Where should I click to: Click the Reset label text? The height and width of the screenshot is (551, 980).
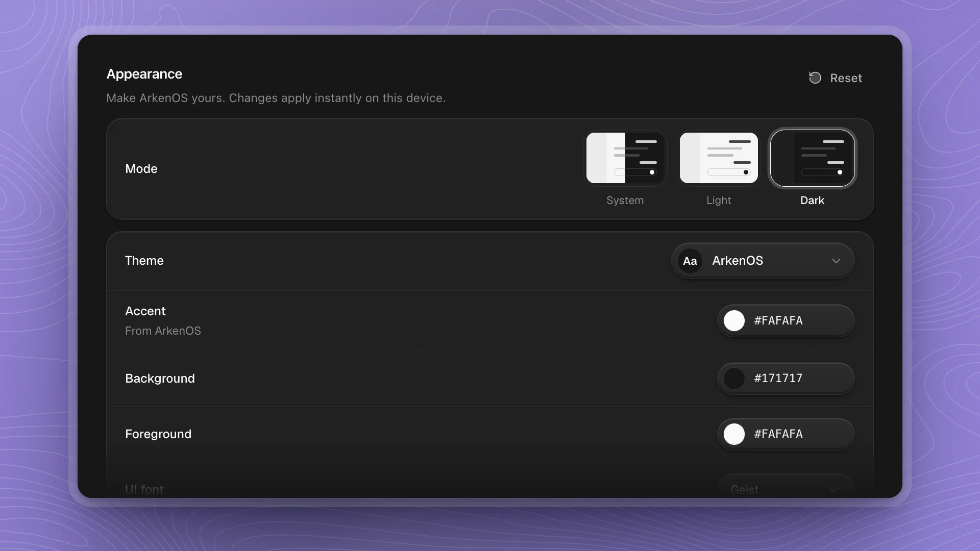click(x=846, y=78)
